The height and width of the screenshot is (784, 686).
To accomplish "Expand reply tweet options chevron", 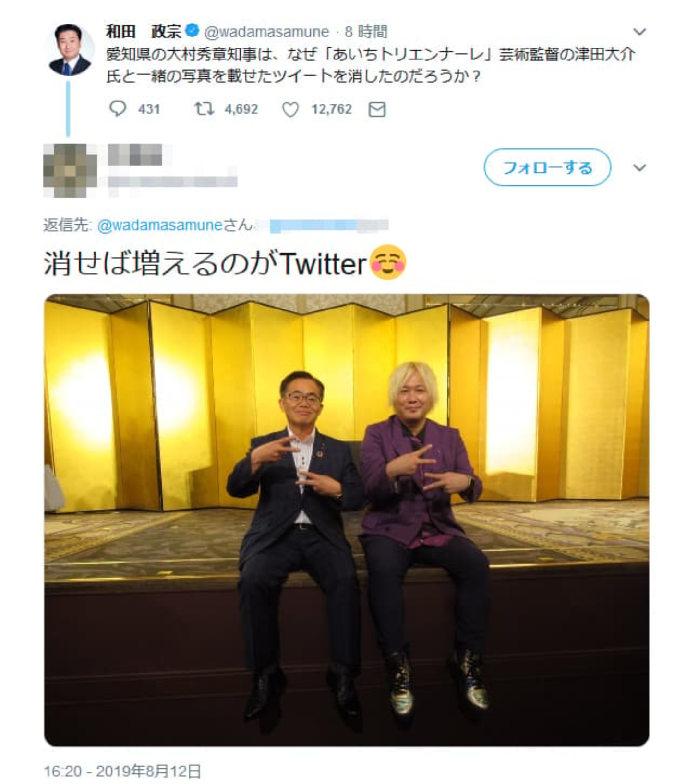I will click(639, 168).
